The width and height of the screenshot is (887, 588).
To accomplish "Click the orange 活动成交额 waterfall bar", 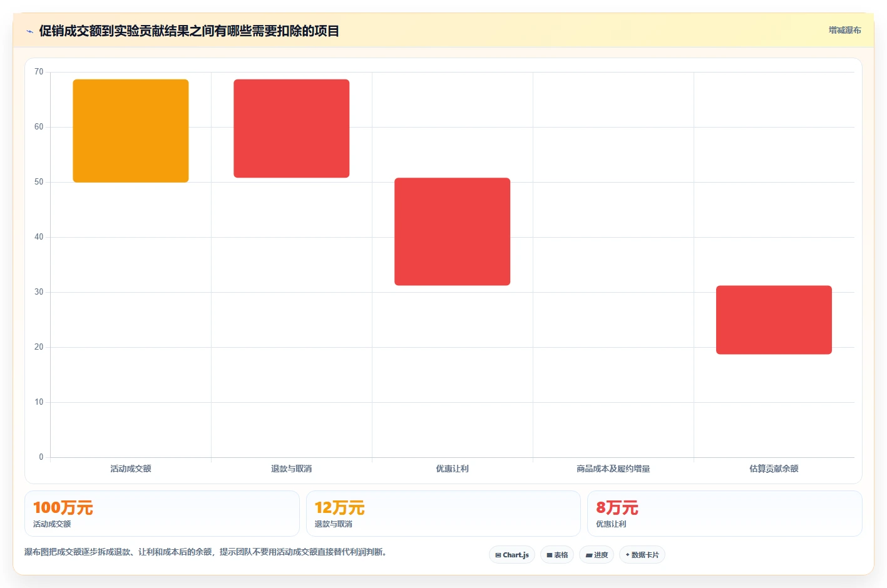I will click(131, 131).
